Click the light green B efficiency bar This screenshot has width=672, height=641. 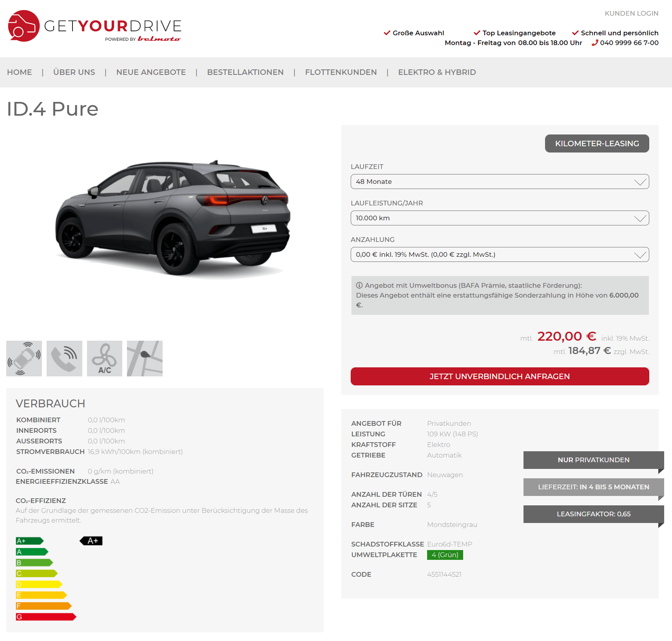[34, 563]
